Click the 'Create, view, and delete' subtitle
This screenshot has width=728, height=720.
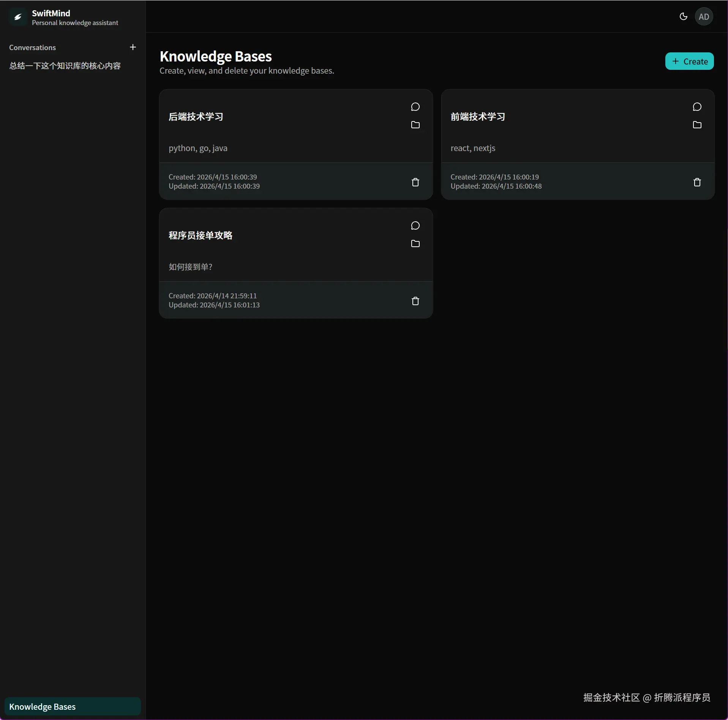(x=247, y=71)
